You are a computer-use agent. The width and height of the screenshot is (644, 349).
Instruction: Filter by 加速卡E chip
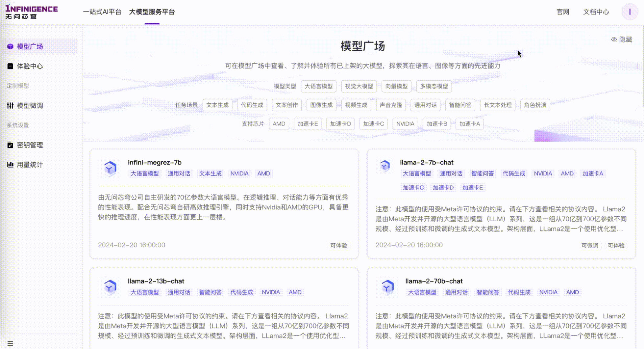pos(308,124)
